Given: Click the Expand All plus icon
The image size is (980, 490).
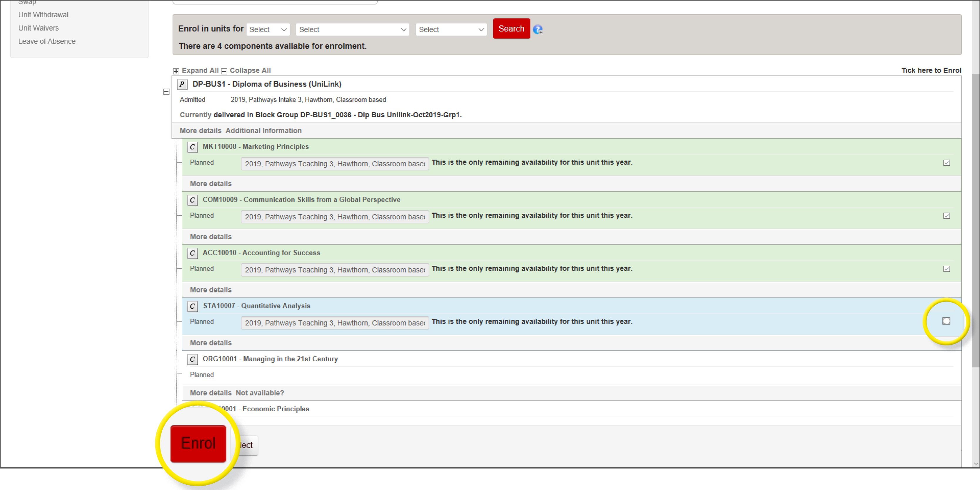Looking at the screenshot, I should 176,71.
